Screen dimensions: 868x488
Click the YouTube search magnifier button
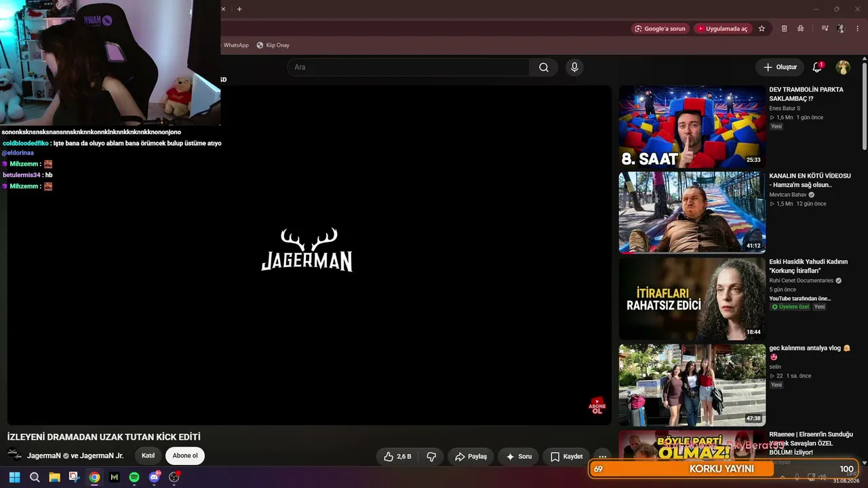544,67
